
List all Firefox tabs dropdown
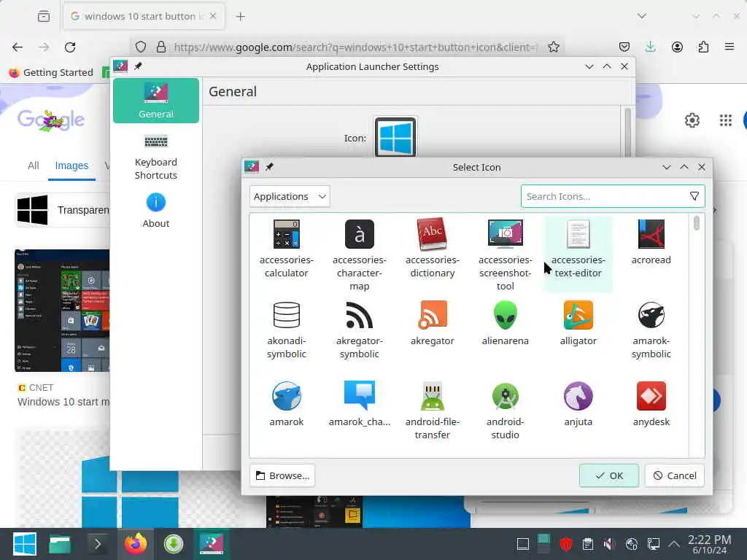coord(642,16)
